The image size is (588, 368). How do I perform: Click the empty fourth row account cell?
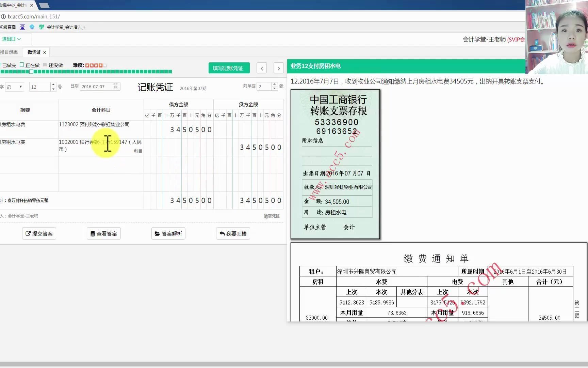pos(101,183)
